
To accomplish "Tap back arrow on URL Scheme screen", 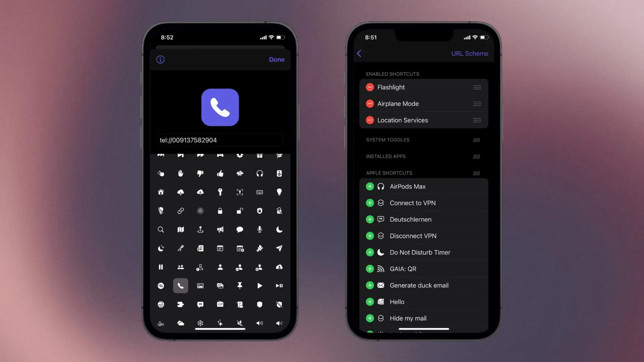I will (x=360, y=53).
